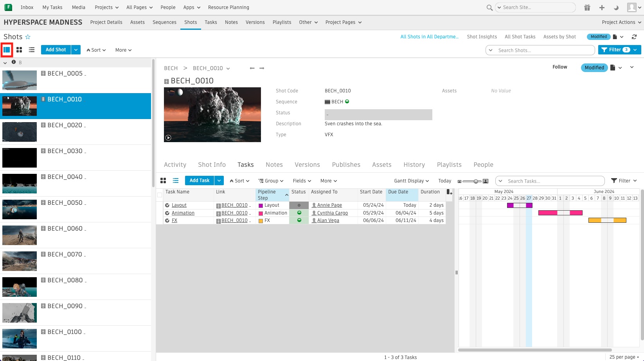Click the Layout task status icon
The image size is (644, 361).
tap(299, 205)
